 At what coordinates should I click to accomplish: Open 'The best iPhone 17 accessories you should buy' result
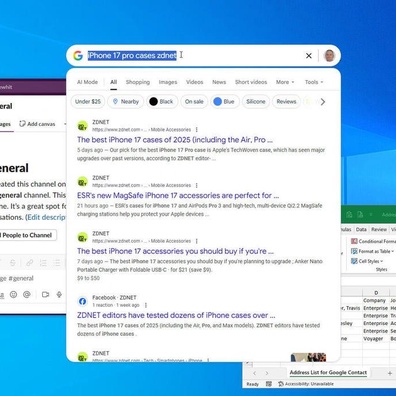click(175, 251)
